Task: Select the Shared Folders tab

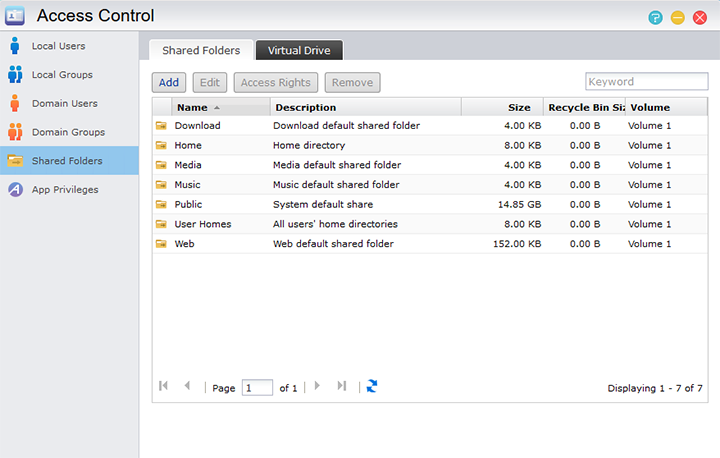Action: [x=200, y=50]
